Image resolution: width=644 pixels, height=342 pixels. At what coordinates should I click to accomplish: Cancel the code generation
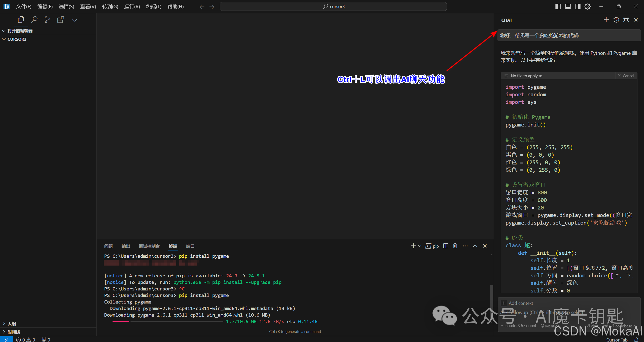point(626,76)
